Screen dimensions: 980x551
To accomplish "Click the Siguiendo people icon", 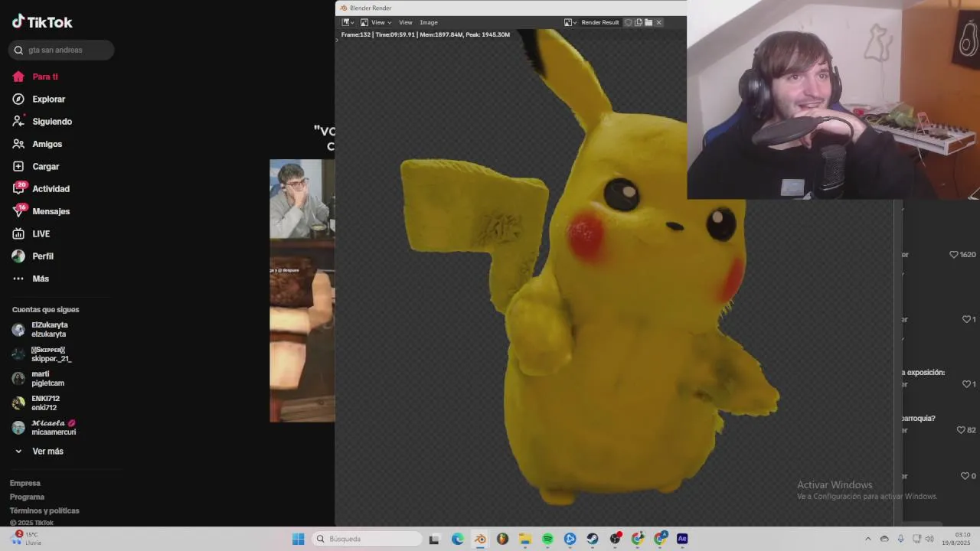I will point(18,121).
